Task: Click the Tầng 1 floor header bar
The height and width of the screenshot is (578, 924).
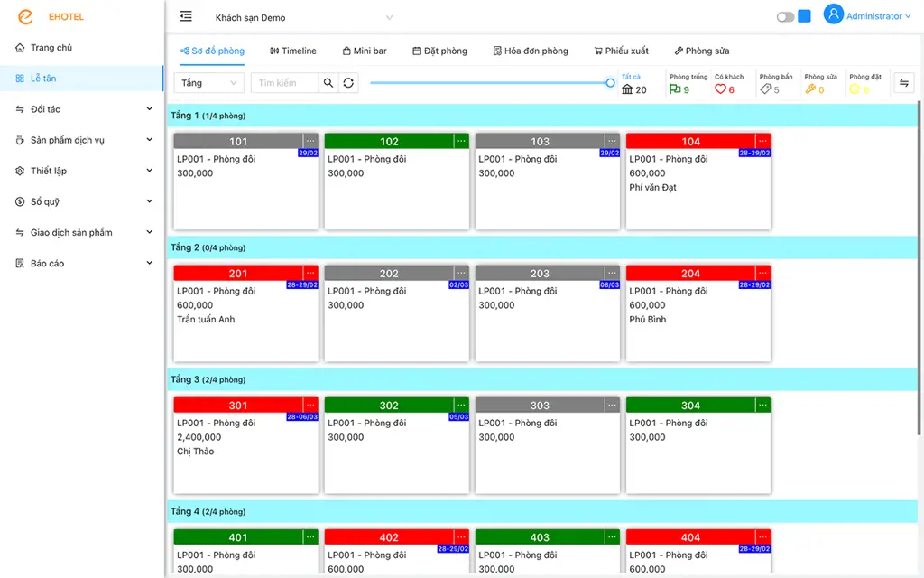Action: (x=542, y=116)
